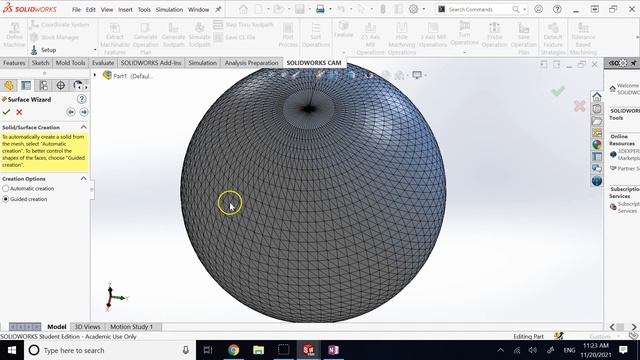Switch to the Evaluate ribbon tab
Viewport: 640px width, 360px height.
click(x=103, y=63)
